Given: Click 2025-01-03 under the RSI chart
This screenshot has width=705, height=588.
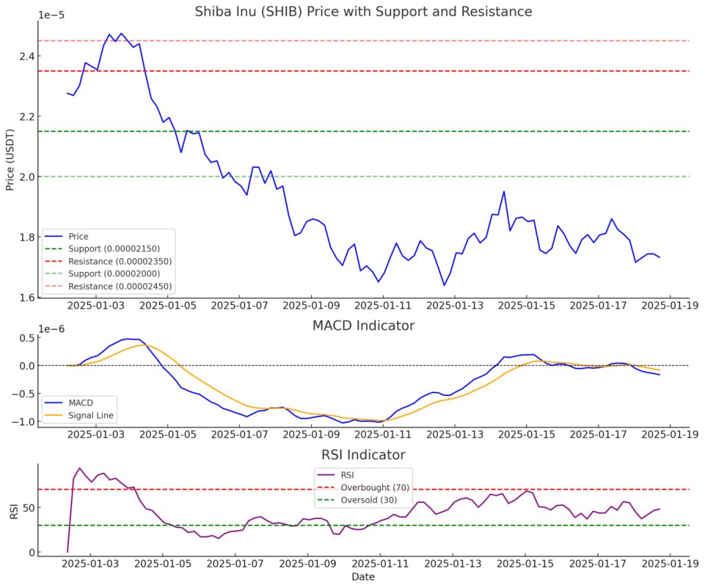Looking at the screenshot, I should tap(90, 564).
